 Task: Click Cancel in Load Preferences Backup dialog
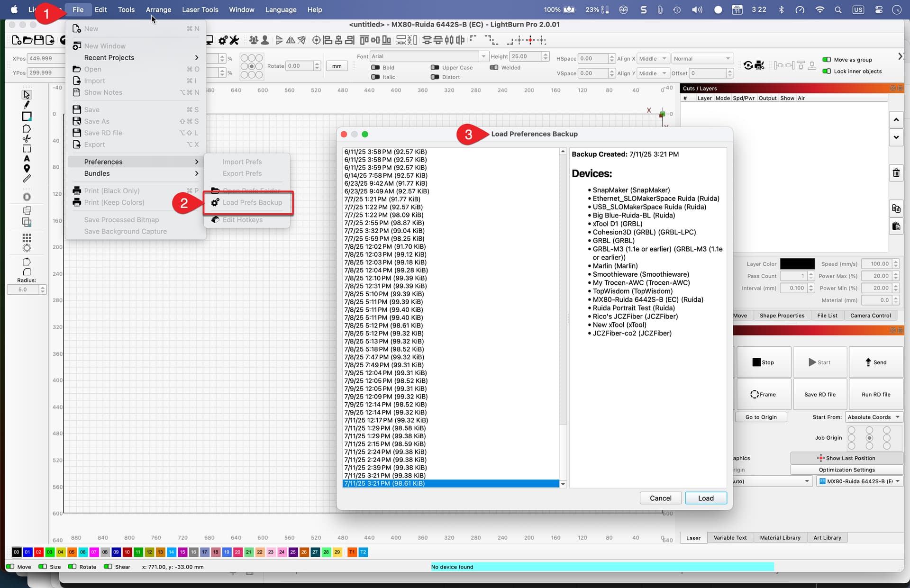pyautogui.click(x=661, y=498)
